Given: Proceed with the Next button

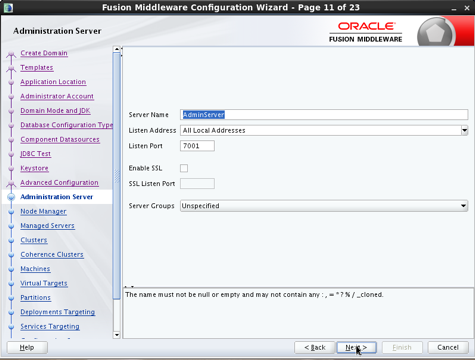Looking at the screenshot, I should click(356, 347).
